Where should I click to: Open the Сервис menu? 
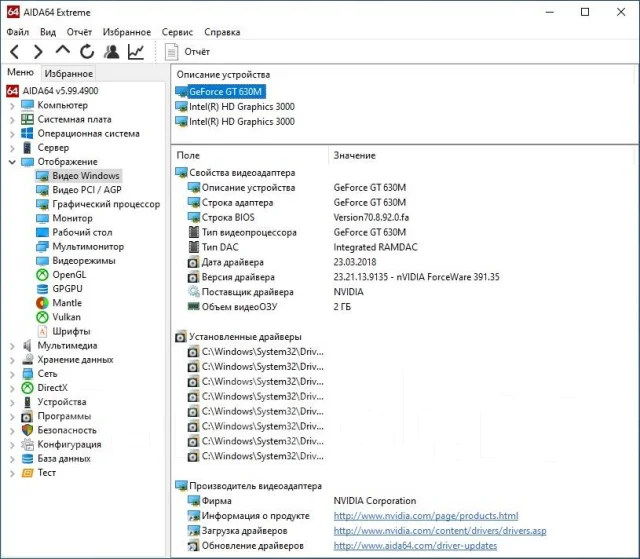[x=177, y=32]
